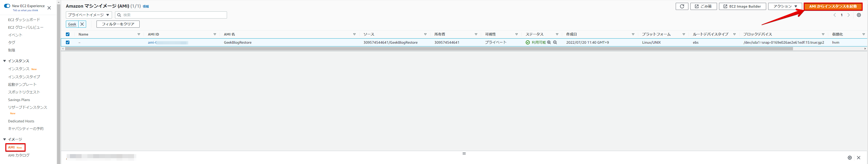Collapse the イメージ sidebar section
Viewport: 868px width, 164px height.
tap(5, 139)
